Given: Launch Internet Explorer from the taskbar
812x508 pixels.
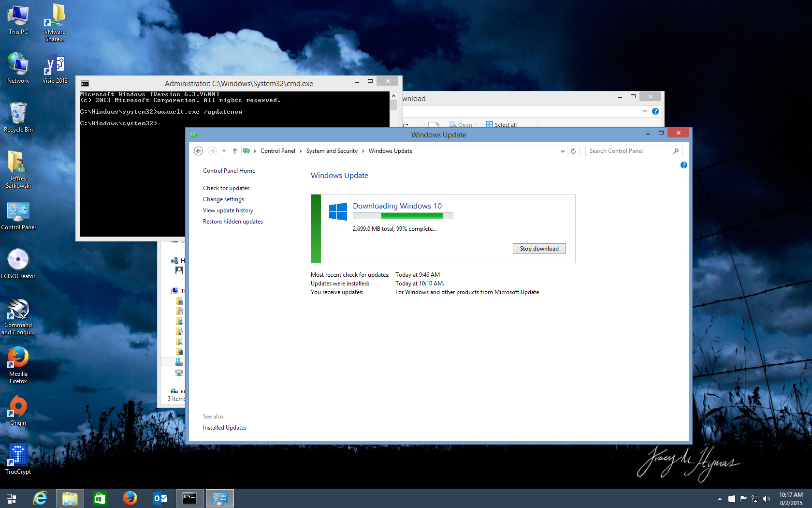Looking at the screenshot, I should coord(40,498).
